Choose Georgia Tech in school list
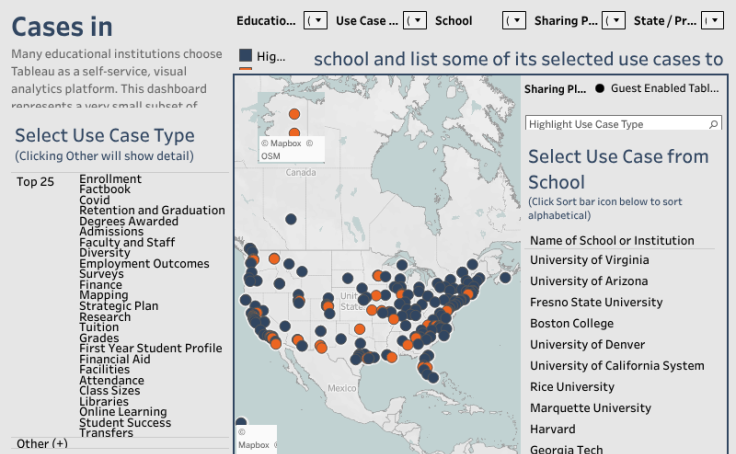 coord(567,449)
